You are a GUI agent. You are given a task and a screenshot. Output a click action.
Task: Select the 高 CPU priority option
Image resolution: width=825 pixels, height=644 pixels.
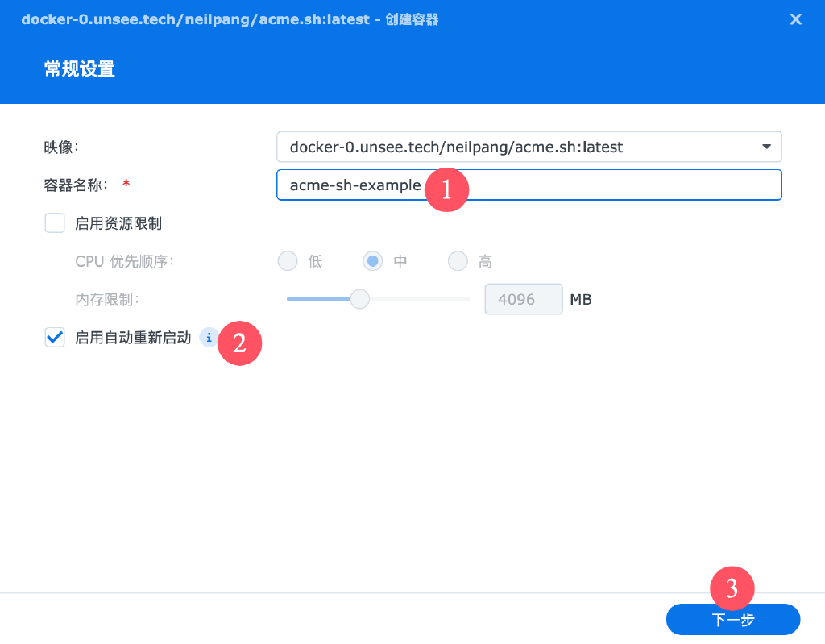point(458,260)
